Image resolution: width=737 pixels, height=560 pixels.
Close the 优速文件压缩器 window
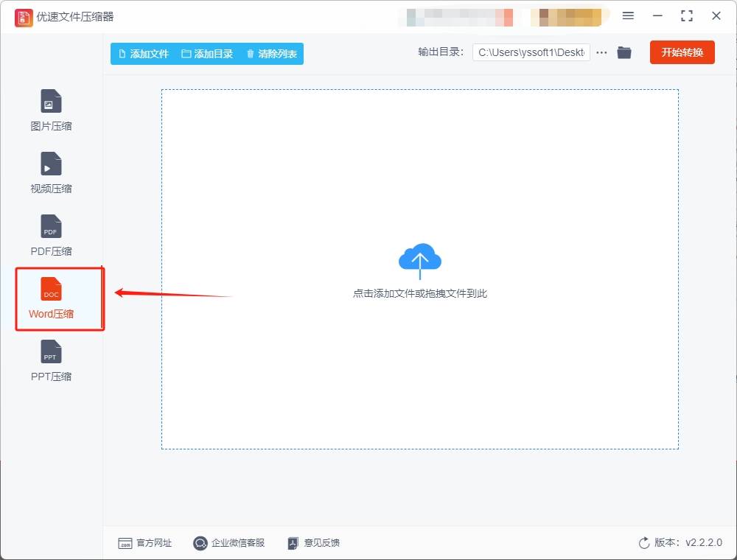pos(716,16)
